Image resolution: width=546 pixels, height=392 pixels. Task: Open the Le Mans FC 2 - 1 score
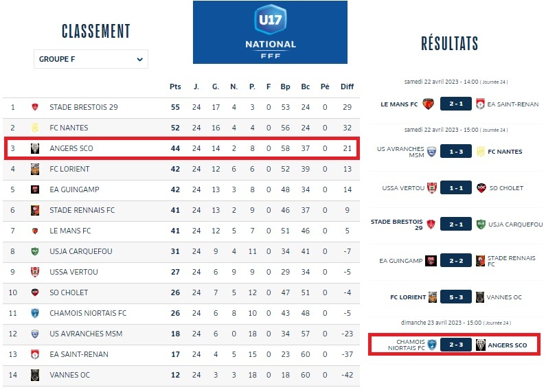456,104
